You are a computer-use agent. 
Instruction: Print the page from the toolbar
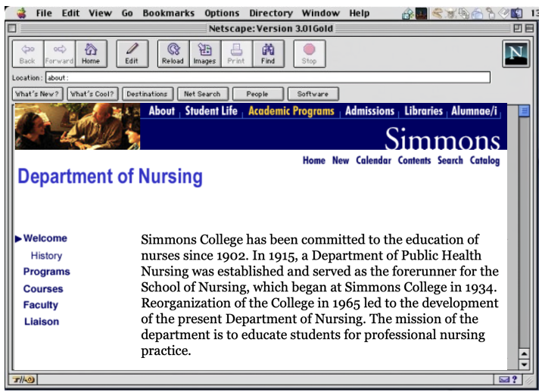pos(236,54)
